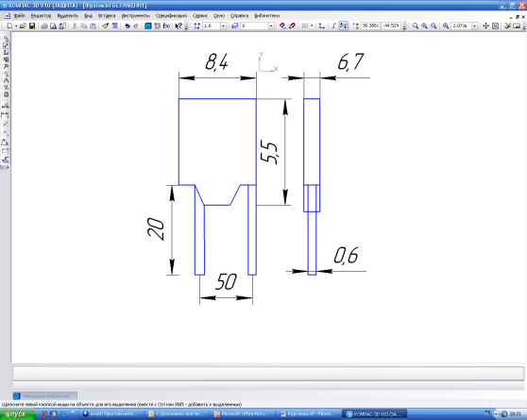Select the 8,4 dimension text

click(x=217, y=62)
